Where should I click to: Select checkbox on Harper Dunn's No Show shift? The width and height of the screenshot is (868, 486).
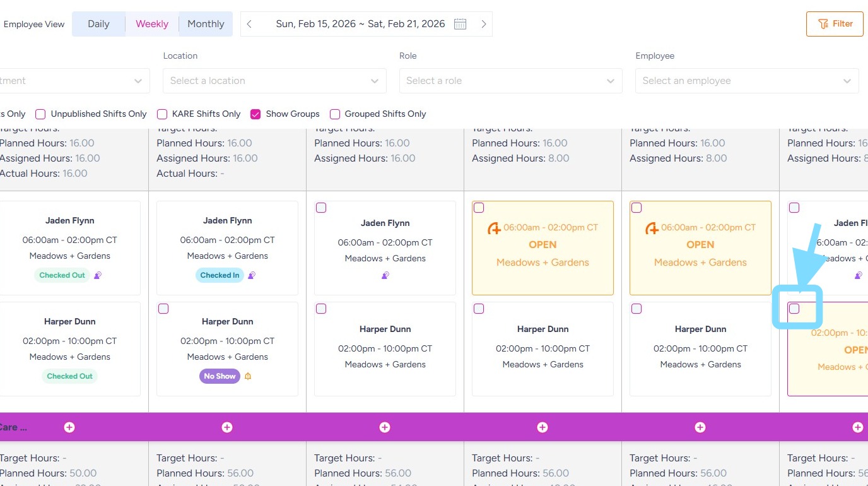(163, 309)
